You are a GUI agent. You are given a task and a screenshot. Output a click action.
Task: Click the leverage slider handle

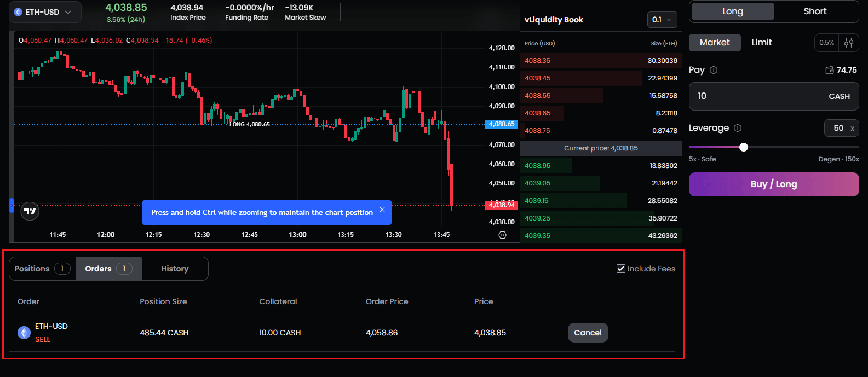click(x=743, y=147)
